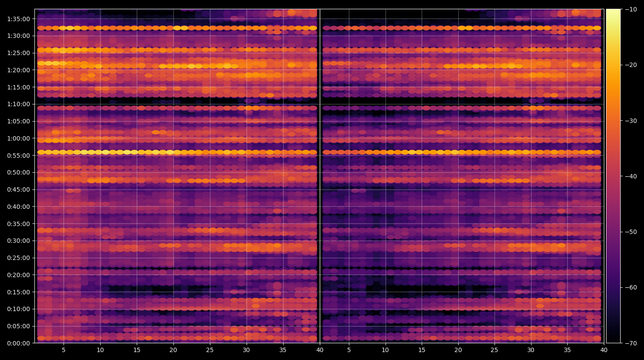Screen dimensions: 644x360
Task: Select the −60 colorbar scale label
Action: [x=631, y=287]
